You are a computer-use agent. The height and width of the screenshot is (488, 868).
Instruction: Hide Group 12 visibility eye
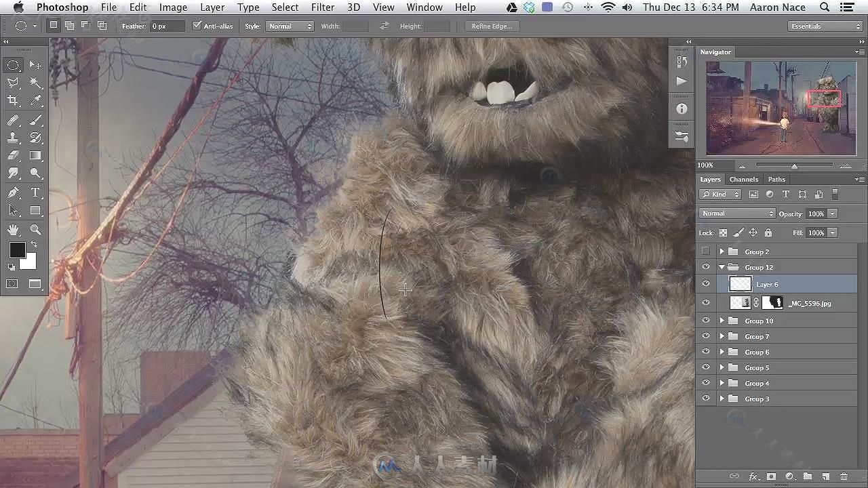point(706,267)
